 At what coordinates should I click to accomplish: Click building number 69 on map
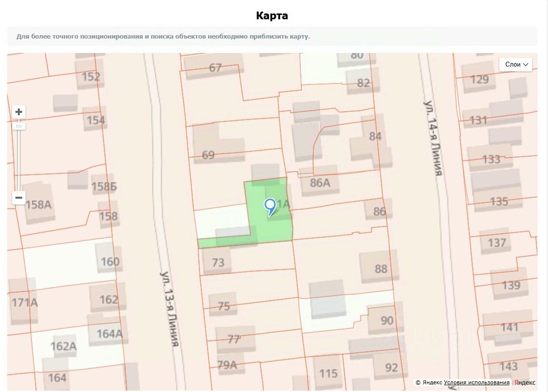(x=208, y=155)
